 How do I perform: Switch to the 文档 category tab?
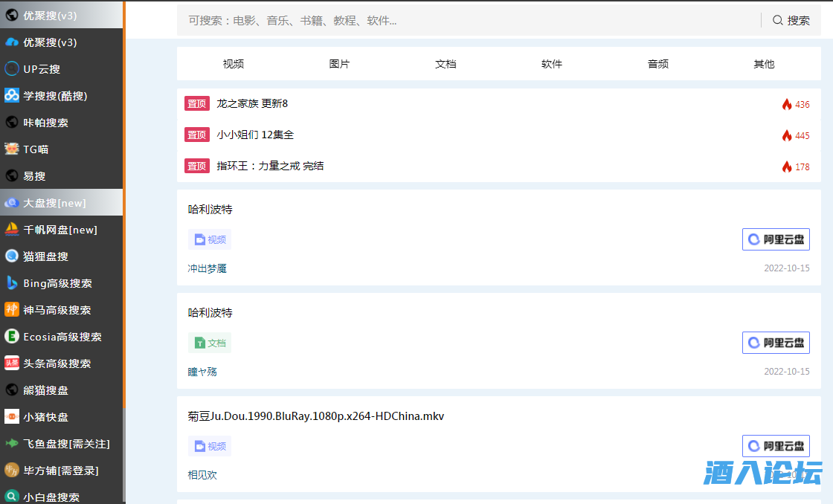(446, 64)
